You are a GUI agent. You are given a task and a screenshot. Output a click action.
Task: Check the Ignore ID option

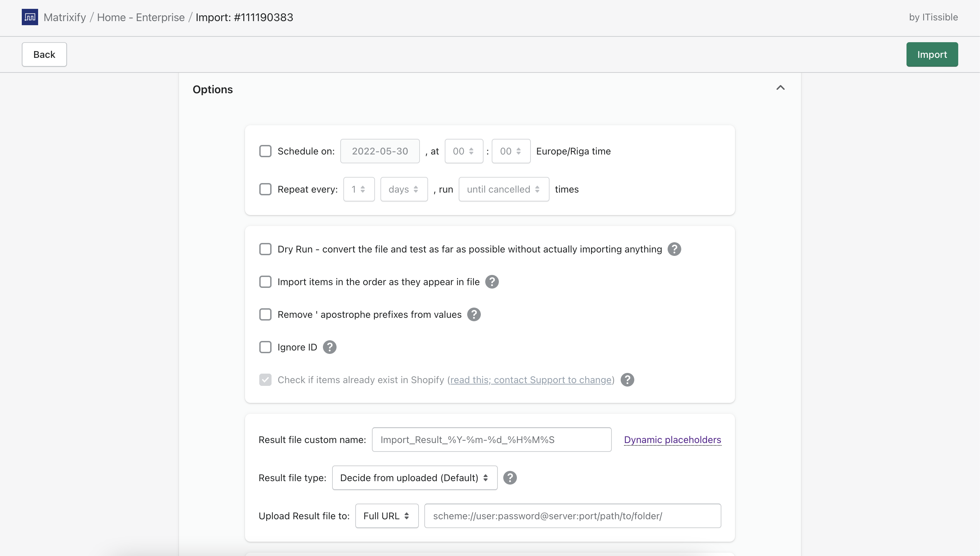(x=265, y=347)
